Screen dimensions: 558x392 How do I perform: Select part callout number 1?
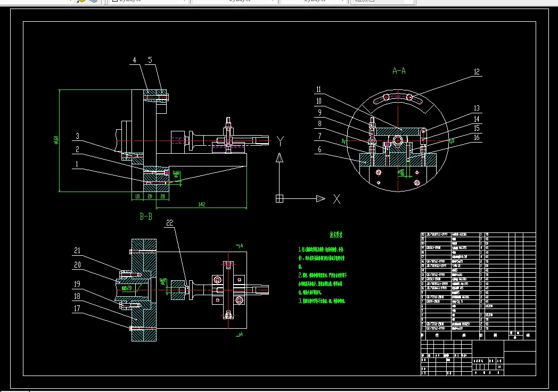(x=77, y=164)
